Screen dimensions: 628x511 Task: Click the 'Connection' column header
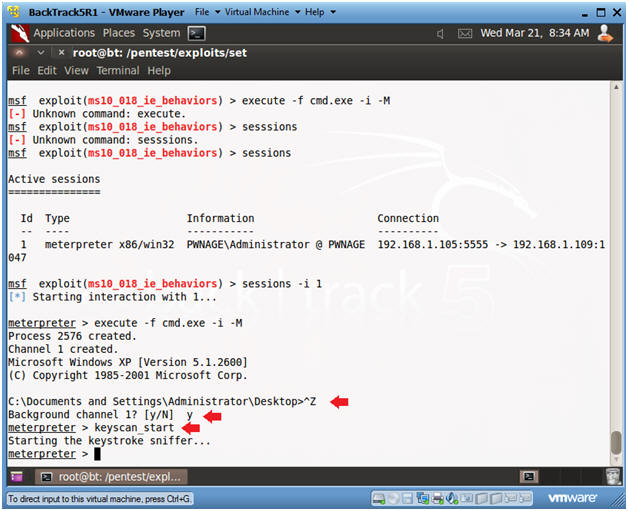tap(408, 218)
